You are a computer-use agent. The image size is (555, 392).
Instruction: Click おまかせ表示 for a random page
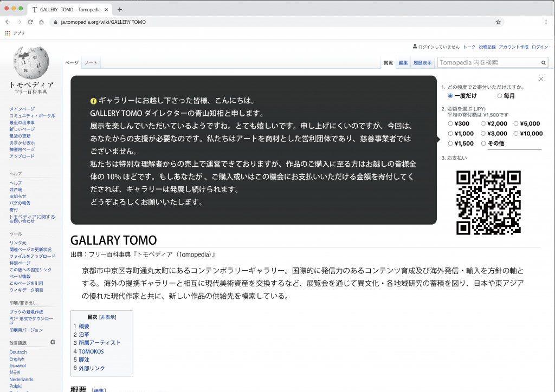click(22, 143)
